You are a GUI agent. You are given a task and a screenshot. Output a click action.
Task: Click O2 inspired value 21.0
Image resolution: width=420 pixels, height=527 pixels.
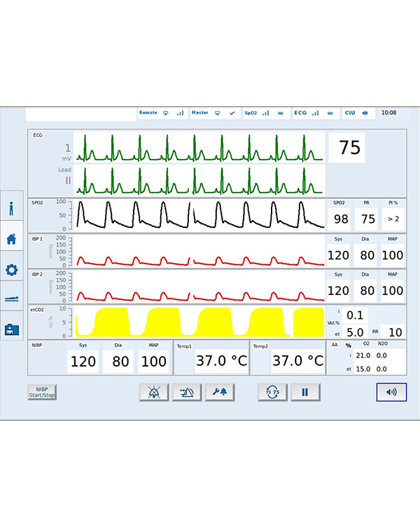(x=363, y=355)
